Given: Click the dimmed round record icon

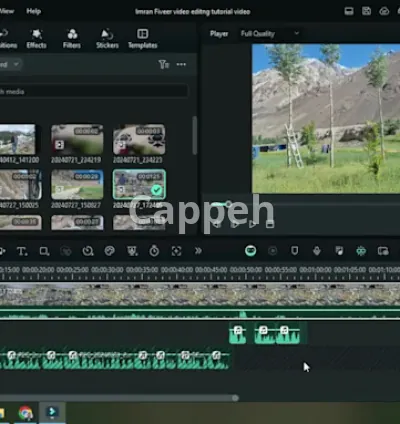Looking at the screenshot, I should coord(272,251).
